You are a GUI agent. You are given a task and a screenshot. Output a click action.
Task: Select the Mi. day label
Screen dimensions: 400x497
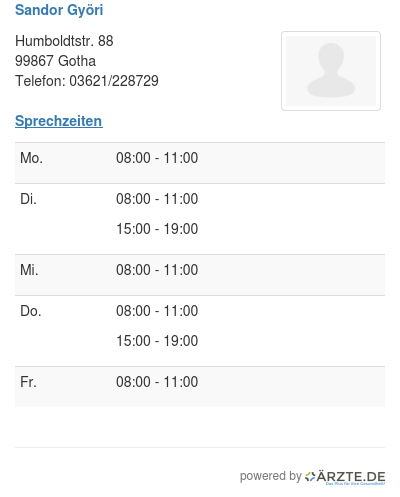29,270
